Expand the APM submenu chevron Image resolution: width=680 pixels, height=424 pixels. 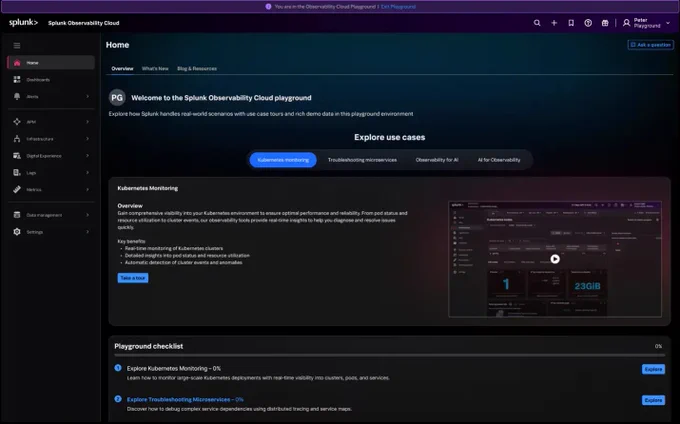(88, 122)
